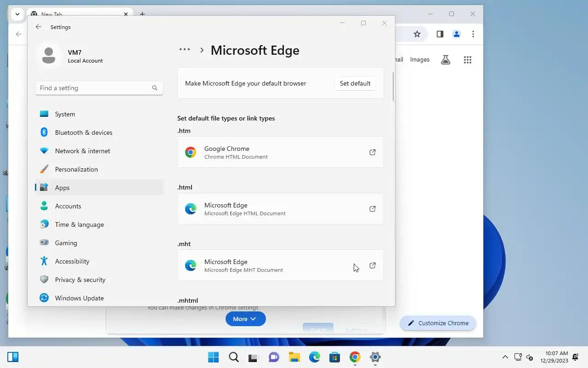Screen dimensions: 588x368
Task: Open Network & internet category
Action: tap(99, 151)
